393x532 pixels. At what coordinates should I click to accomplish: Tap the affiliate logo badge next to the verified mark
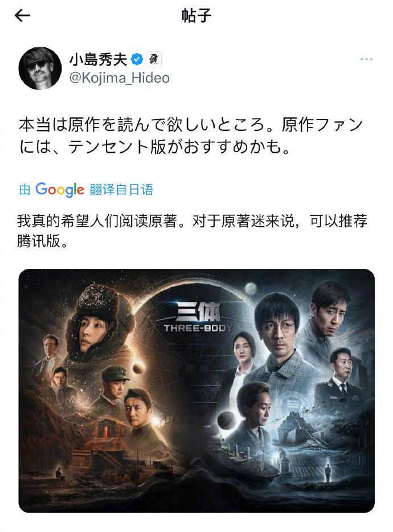pyautogui.click(x=154, y=59)
